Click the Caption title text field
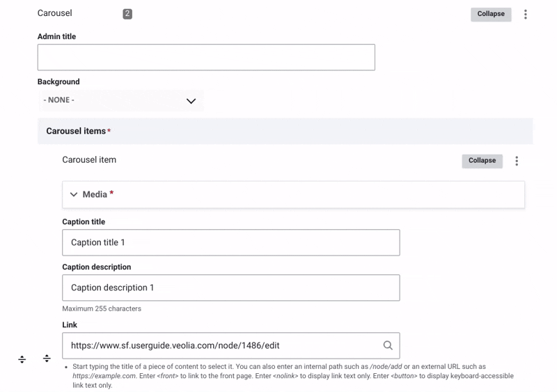Viewport: 557px width, 392px height. tap(230, 242)
